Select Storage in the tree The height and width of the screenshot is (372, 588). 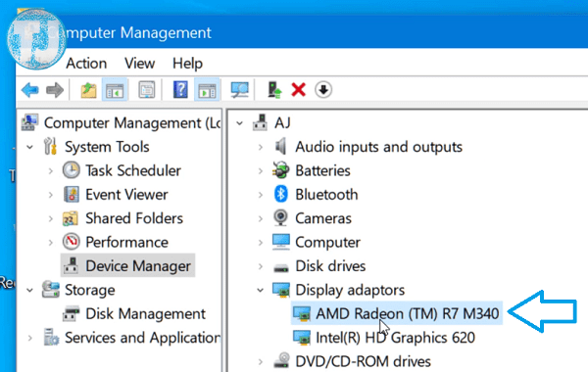click(89, 290)
